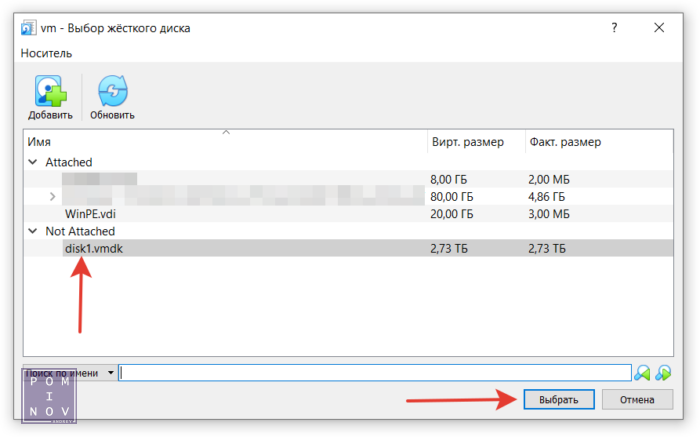Collapse the Not Attached group
This screenshot has width=700, height=437.
coord(33,231)
